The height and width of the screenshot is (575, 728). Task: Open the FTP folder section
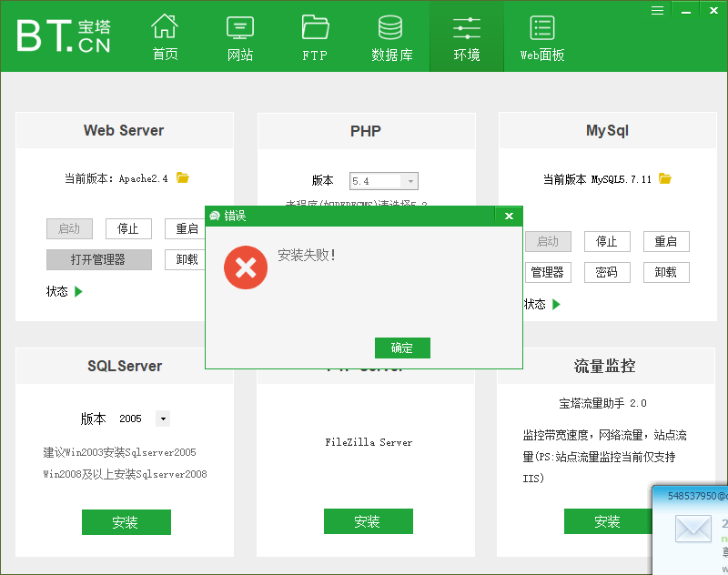(315, 37)
